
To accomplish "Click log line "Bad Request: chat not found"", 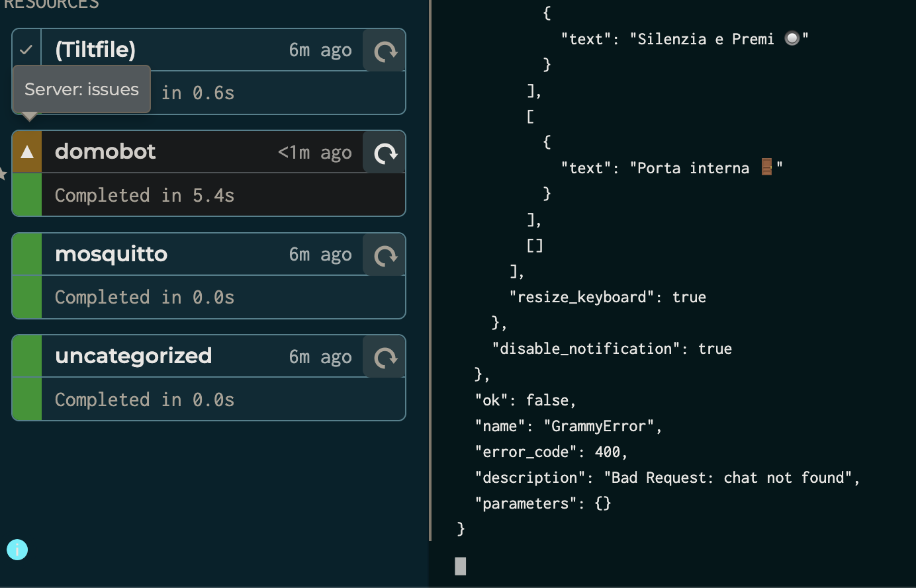I will [x=667, y=478].
